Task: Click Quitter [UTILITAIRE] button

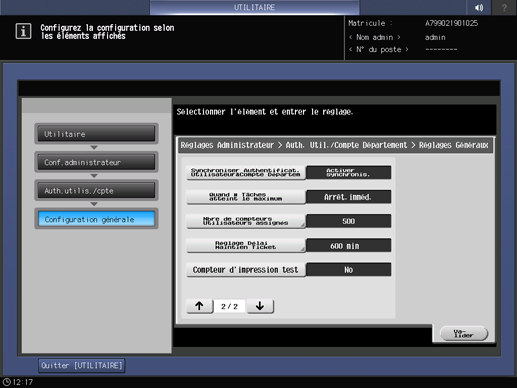Action: tap(82, 366)
